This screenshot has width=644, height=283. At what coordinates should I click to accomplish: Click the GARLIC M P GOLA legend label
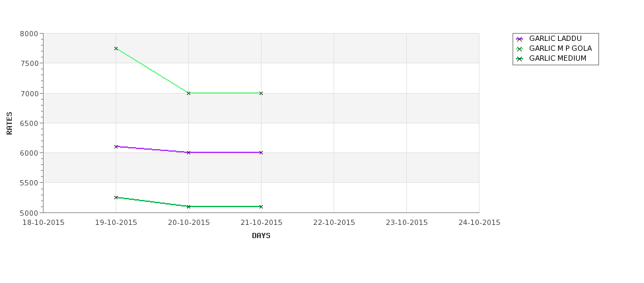click(x=560, y=48)
